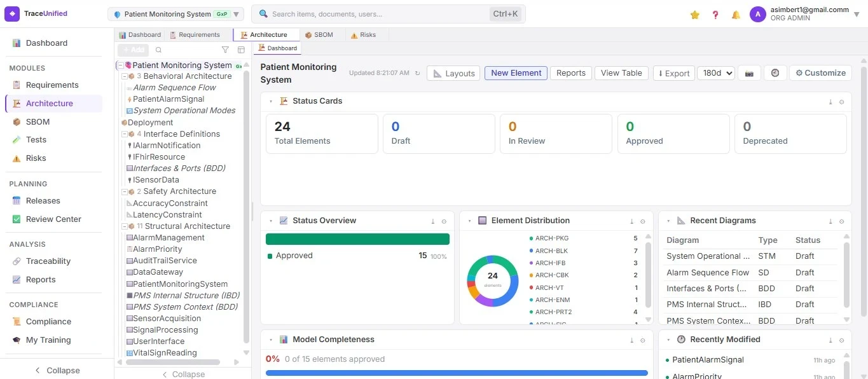Click the TraceUnified logo icon
Screen dimensions: 868x379
pos(12,13)
